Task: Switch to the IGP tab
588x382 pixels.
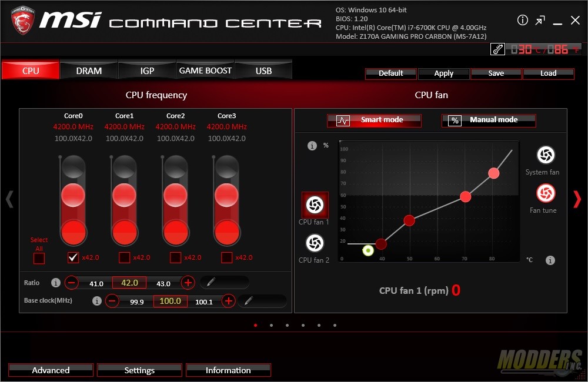Action: tap(147, 70)
